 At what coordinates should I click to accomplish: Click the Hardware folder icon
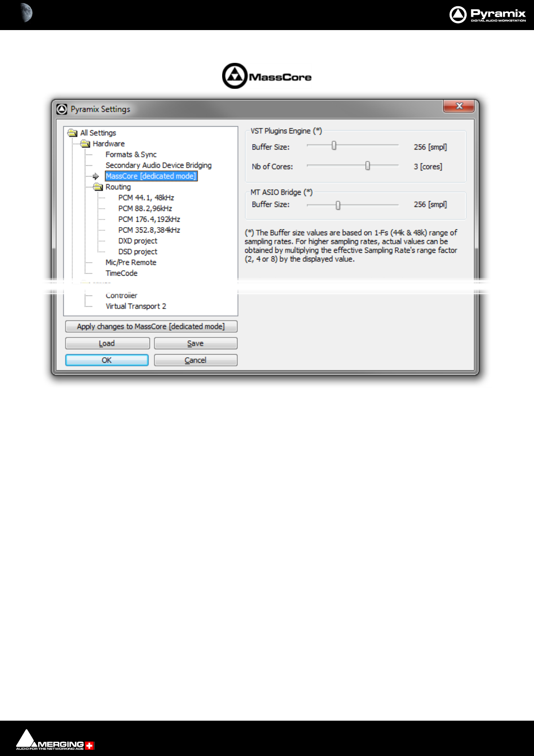coord(85,144)
